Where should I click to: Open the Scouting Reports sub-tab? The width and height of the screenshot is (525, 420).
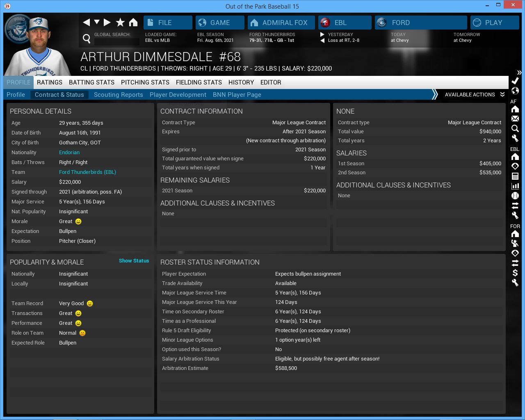[x=118, y=95]
